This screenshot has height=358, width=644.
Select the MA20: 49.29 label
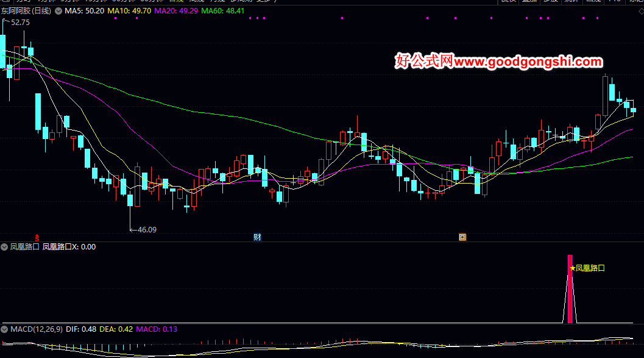176,11
